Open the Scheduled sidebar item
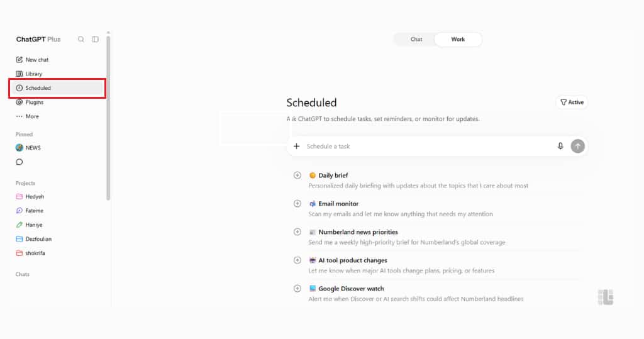 tap(57, 88)
